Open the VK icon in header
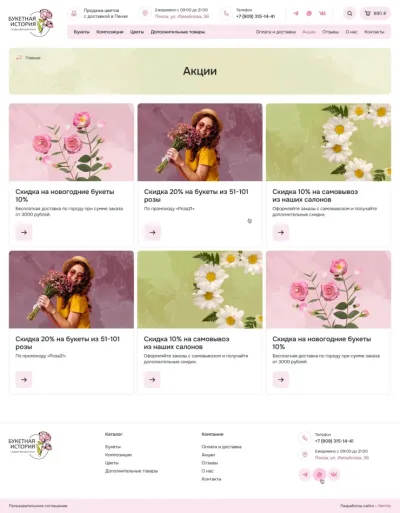The image size is (400, 513). pyautogui.click(x=322, y=14)
